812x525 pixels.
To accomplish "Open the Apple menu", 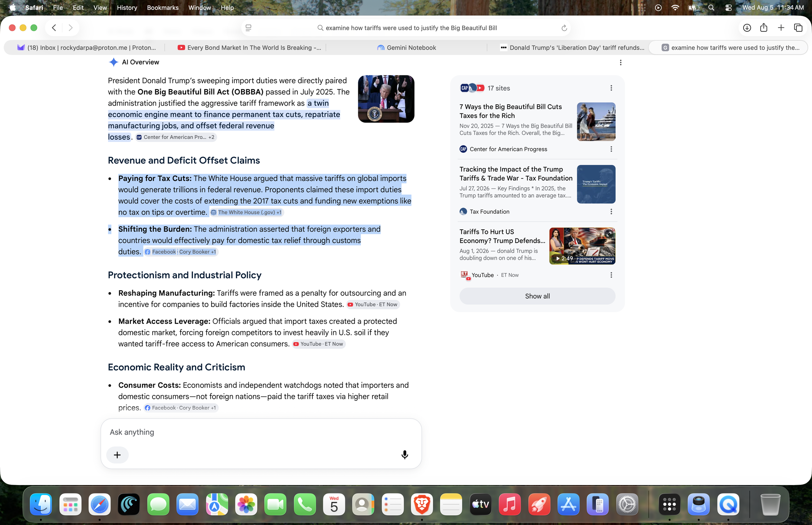I will [x=13, y=7].
